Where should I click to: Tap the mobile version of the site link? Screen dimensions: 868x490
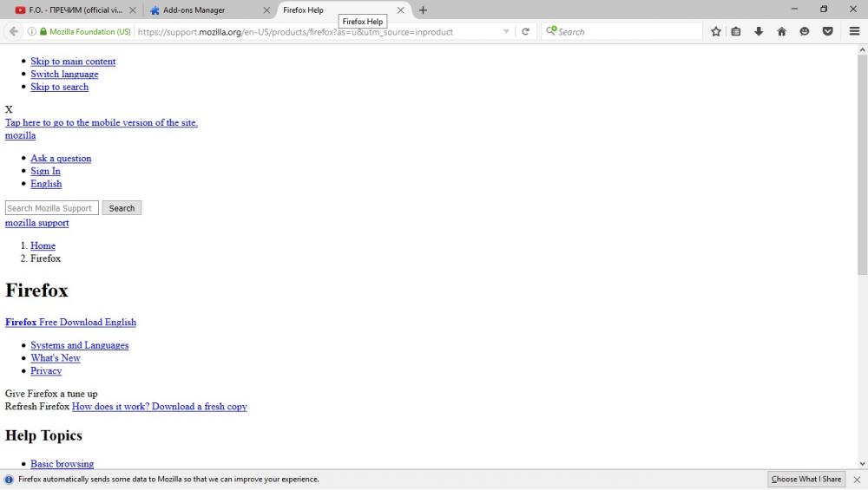(102, 123)
